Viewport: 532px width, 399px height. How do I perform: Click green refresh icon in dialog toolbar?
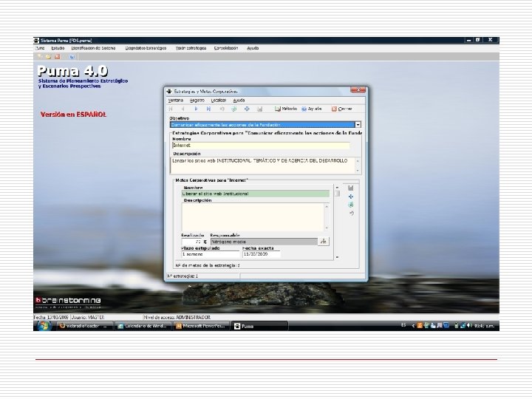(234, 109)
